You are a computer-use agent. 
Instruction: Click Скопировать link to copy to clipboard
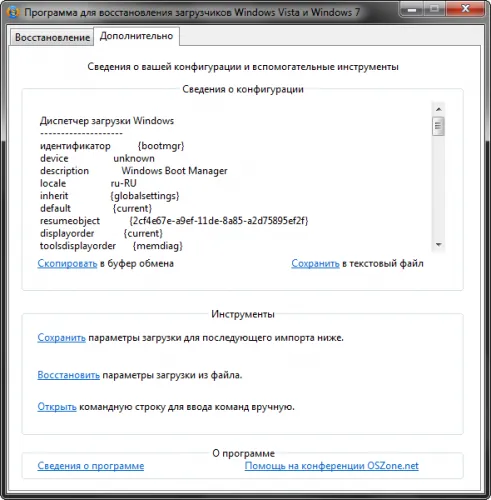67,263
